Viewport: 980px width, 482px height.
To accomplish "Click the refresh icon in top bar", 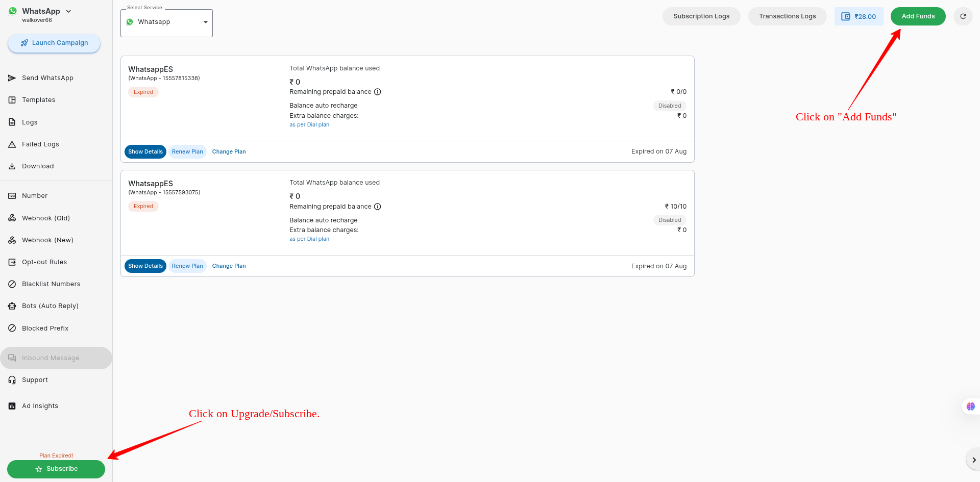I will [x=963, y=16].
